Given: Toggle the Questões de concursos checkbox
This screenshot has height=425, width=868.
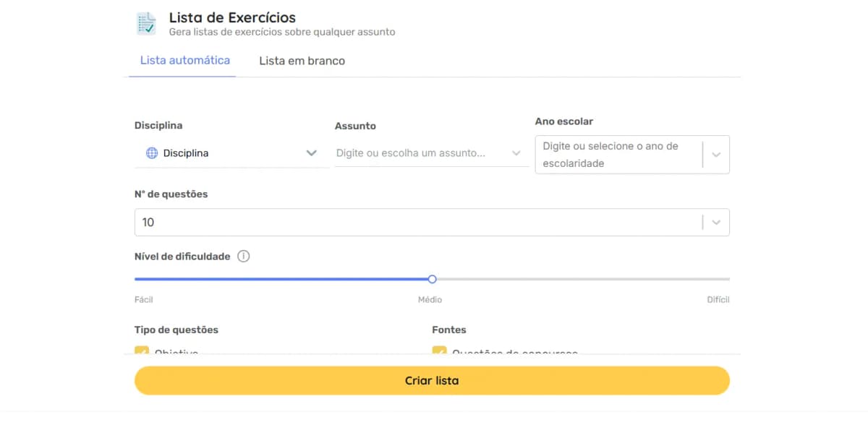Looking at the screenshot, I should tap(439, 351).
